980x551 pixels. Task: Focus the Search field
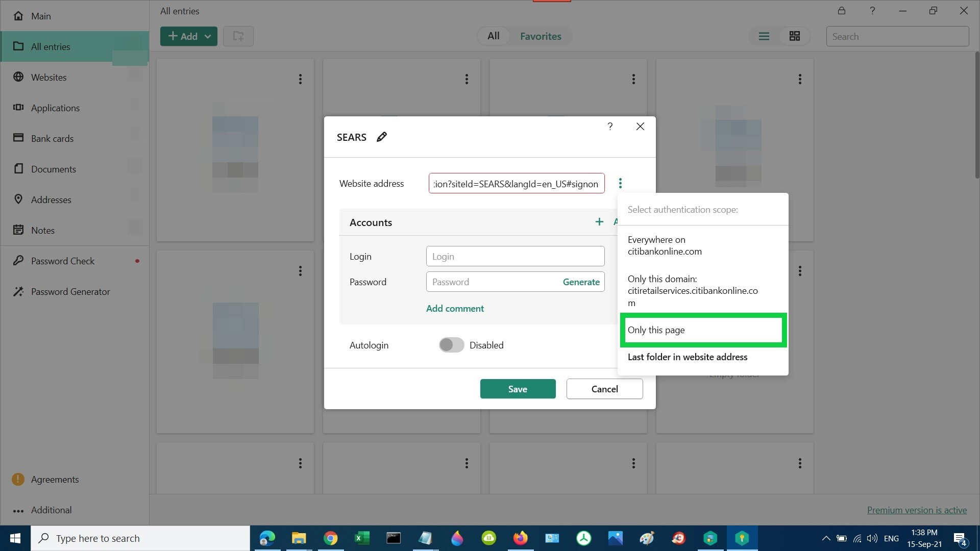tap(897, 36)
